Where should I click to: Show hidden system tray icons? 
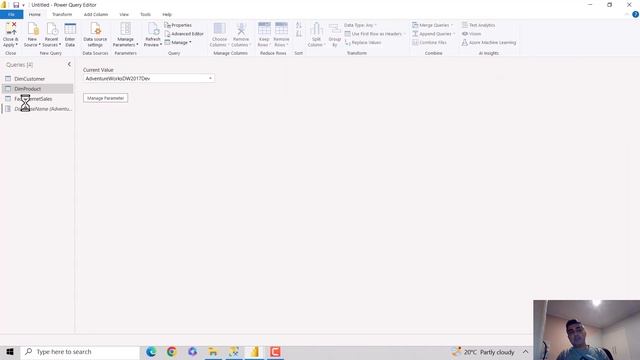point(526,352)
